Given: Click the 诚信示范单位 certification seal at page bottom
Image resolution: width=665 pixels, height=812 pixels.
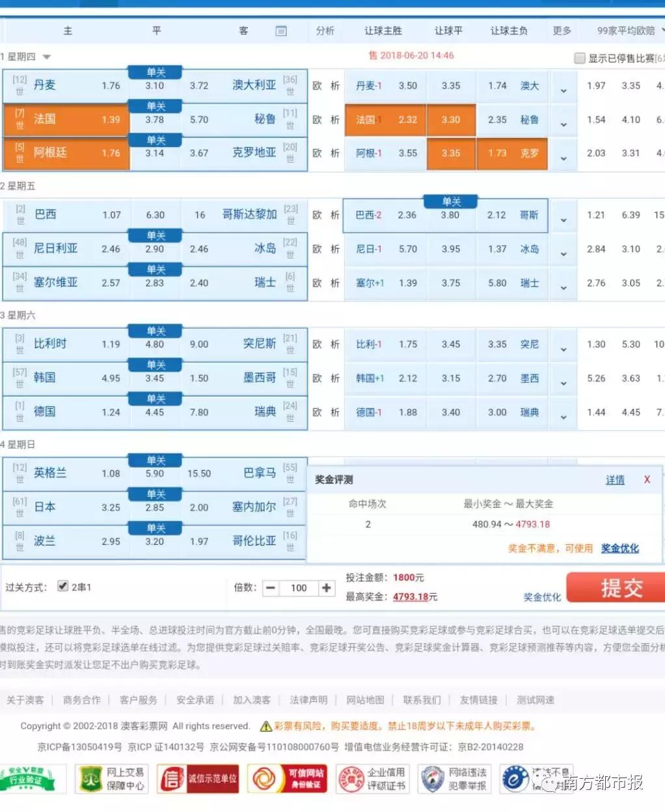Looking at the screenshot, I should pyautogui.click(x=197, y=778).
